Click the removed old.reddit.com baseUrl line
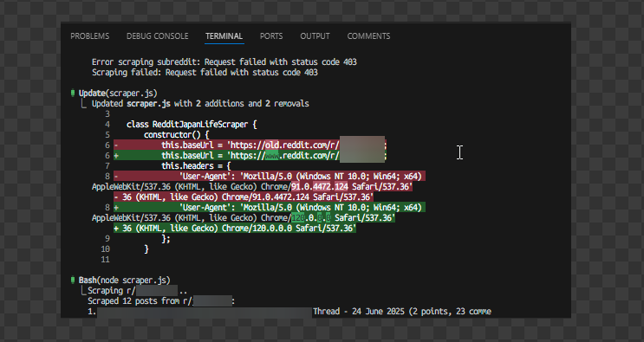Viewport: 644px width, 342px height. coord(250,145)
